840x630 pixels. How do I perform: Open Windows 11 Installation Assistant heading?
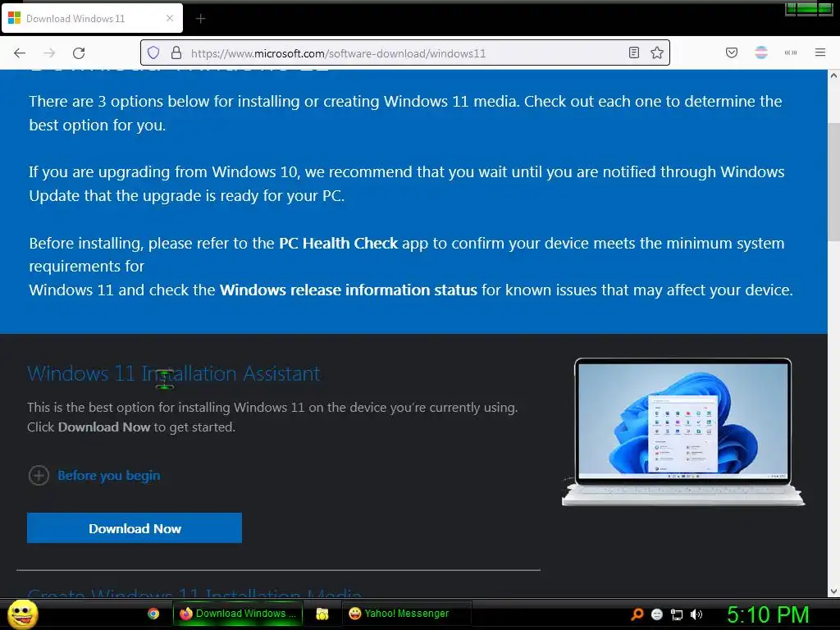[174, 373]
